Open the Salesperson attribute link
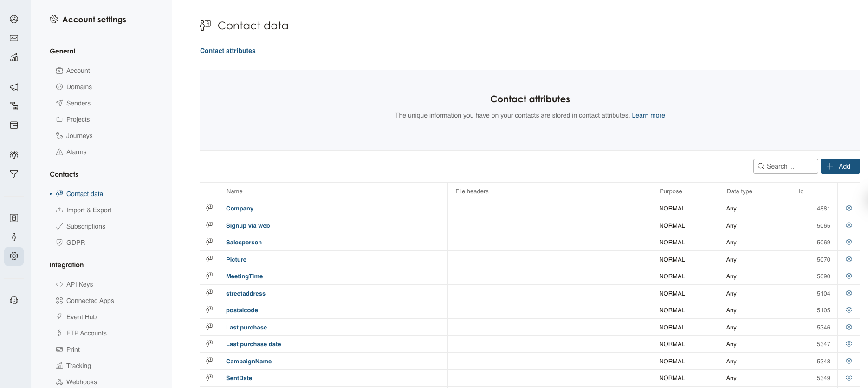The height and width of the screenshot is (388, 868). pyautogui.click(x=244, y=243)
